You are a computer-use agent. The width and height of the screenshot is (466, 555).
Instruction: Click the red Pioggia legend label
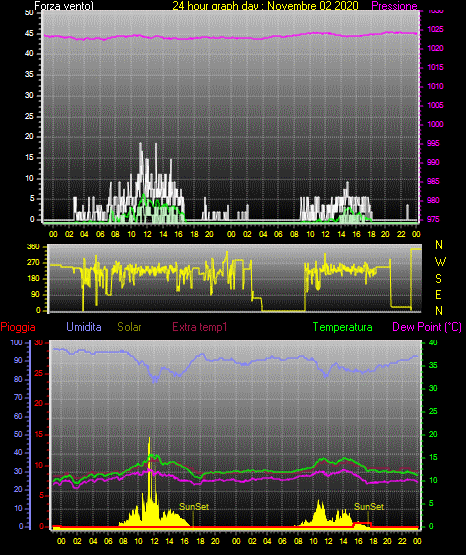[18, 327]
